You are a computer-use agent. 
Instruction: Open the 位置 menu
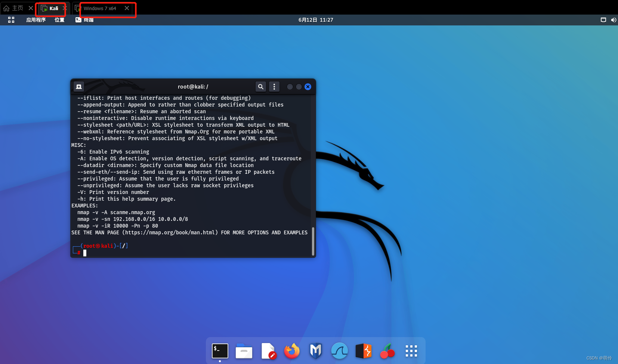(59, 20)
